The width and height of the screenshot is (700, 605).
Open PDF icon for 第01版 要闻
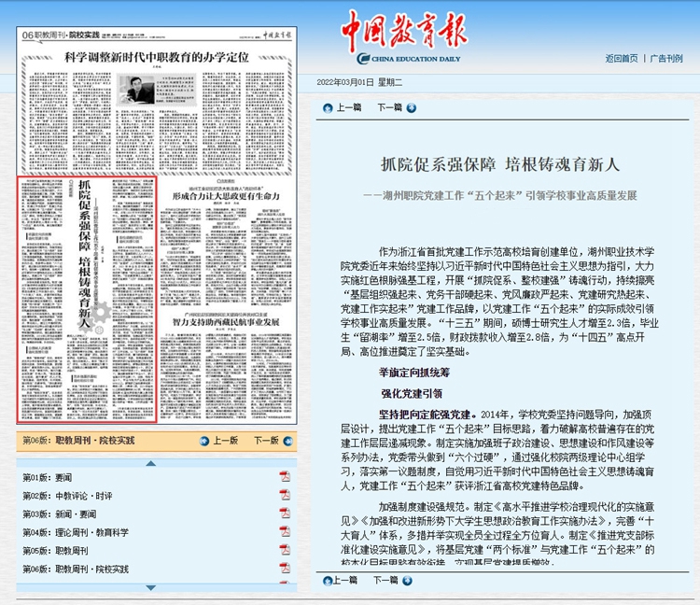[285, 478]
